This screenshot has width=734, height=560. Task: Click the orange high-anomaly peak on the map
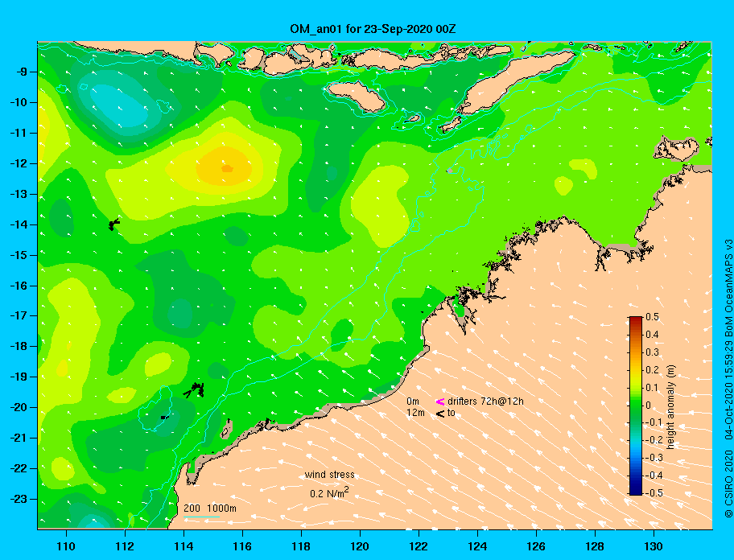(227, 168)
